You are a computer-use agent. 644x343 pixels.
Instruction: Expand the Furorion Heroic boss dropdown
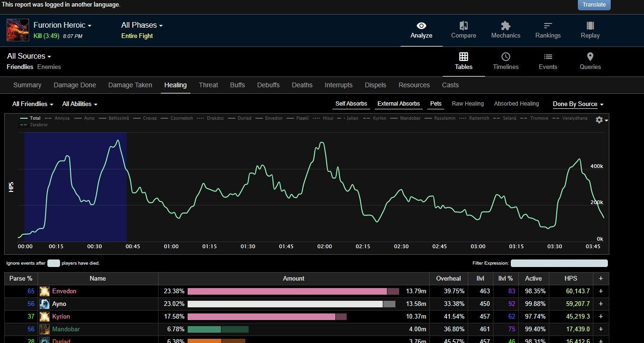click(x=62, y=25)
